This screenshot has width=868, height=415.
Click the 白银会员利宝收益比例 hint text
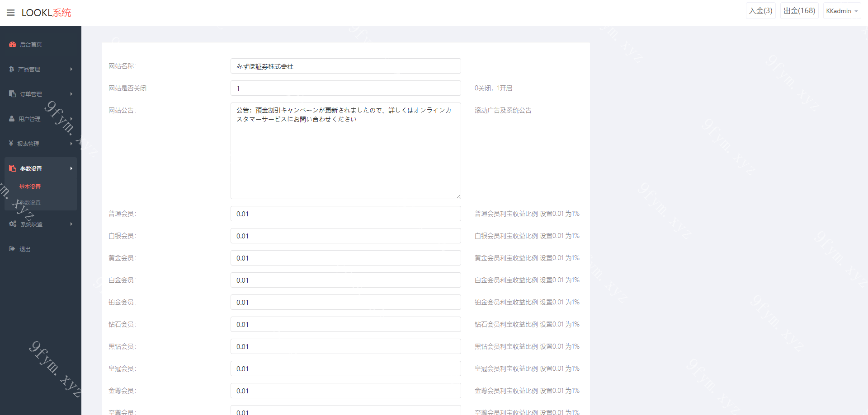coord(527,236)
